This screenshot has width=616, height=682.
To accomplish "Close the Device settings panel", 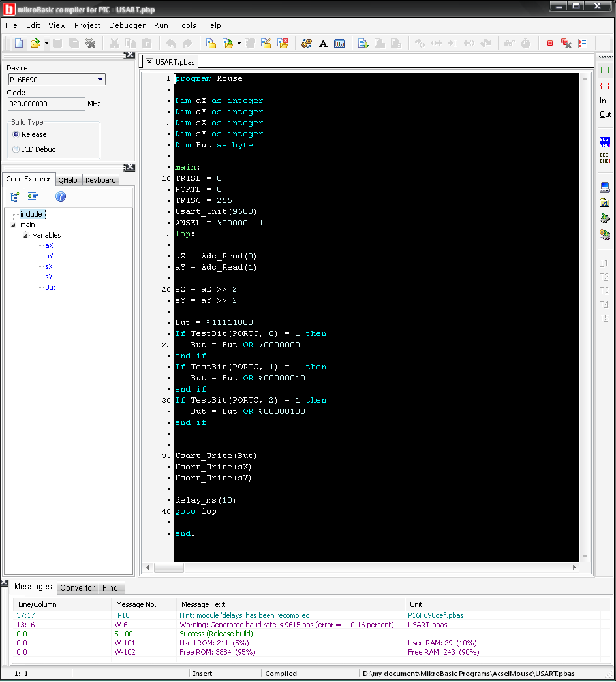I will [x=131, y=55].
